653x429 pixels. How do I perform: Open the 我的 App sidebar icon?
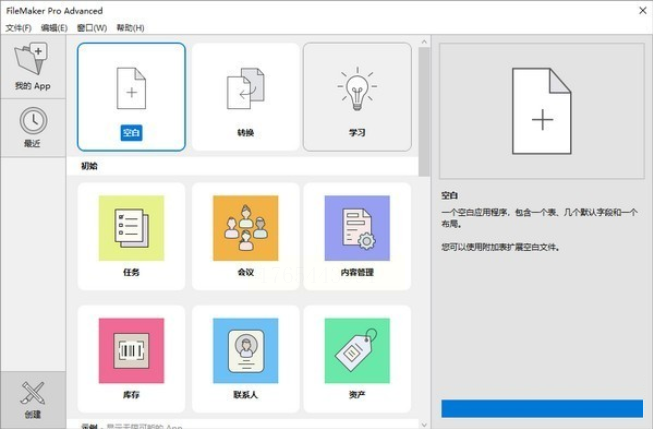pyautogui.click(x=32, y=67)
